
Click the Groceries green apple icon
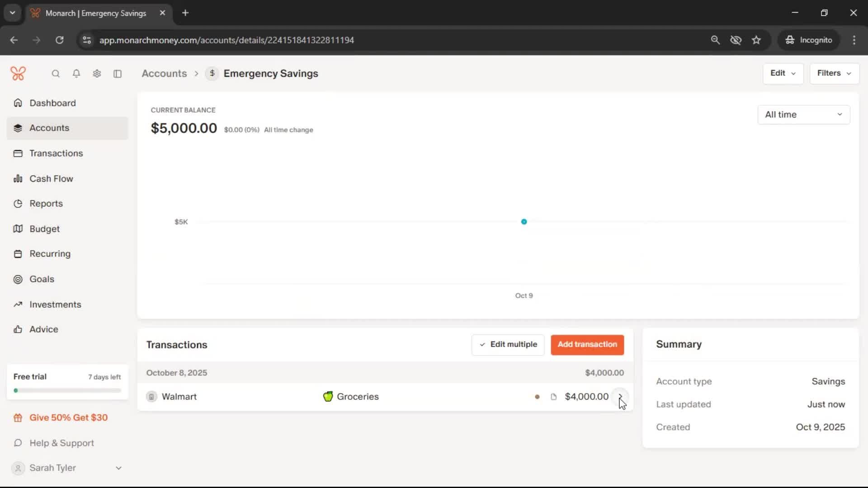coord(328,397)
